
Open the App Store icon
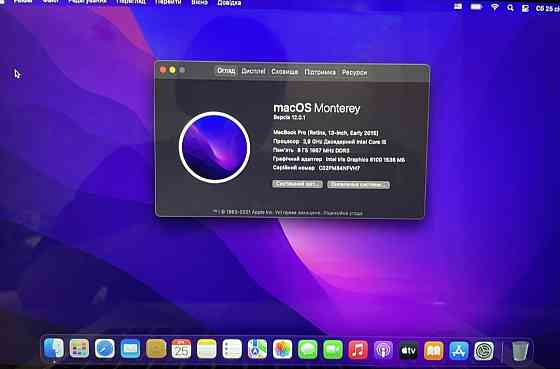459,351
